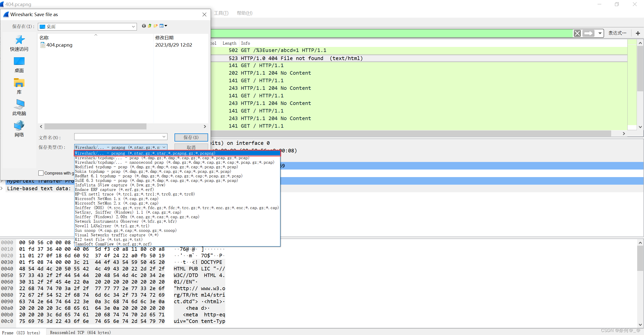Apply display filter arrow icon
The image size is (644, 335).
click(x=588, y=33)
